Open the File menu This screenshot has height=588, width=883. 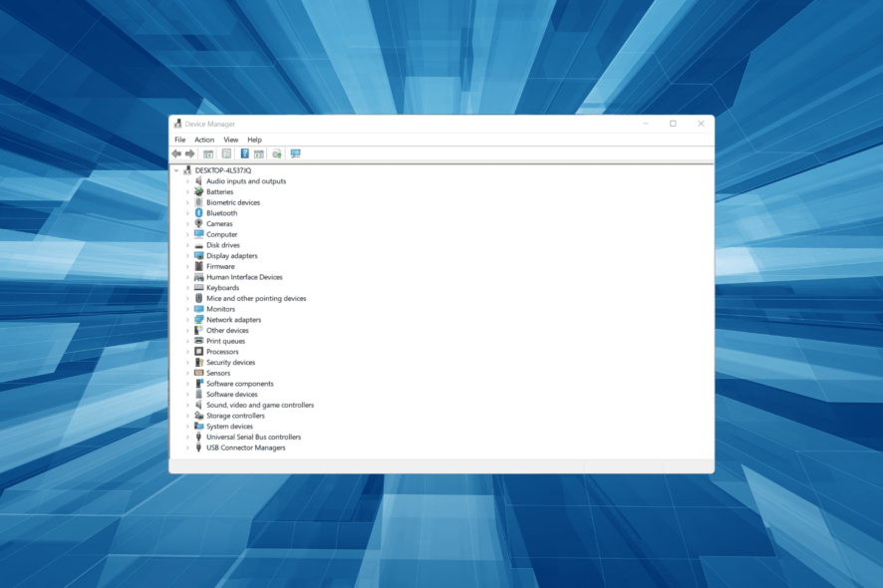[x=180, y=140]
